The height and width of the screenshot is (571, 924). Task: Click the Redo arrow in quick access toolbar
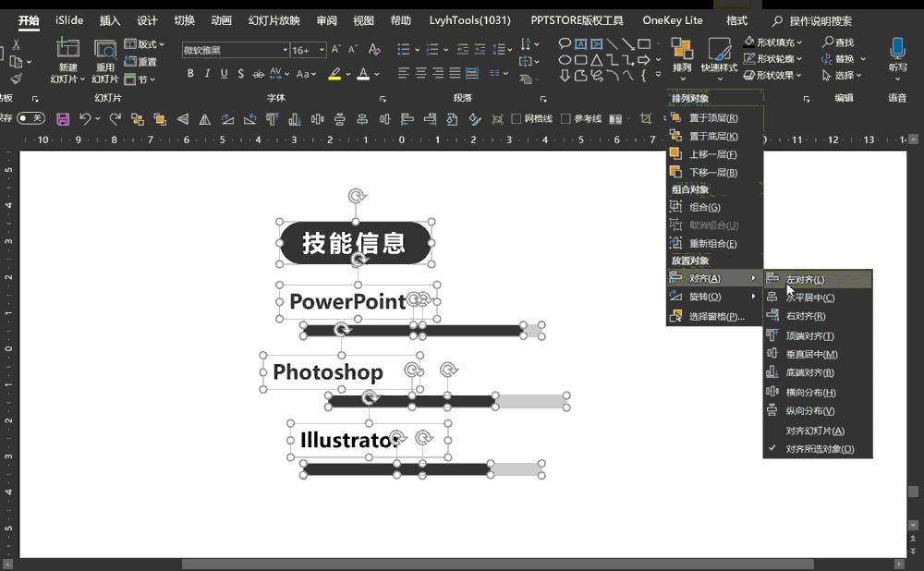[x=115, y=119]
